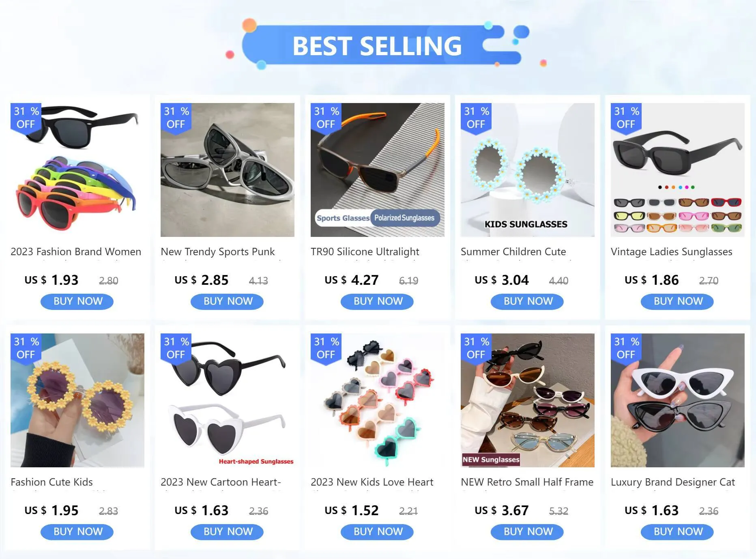Viewport: 756px width, 559px height.
Task: Buy the 2023 New Cartoon Heart sunglasses
Action: (227, 532)
